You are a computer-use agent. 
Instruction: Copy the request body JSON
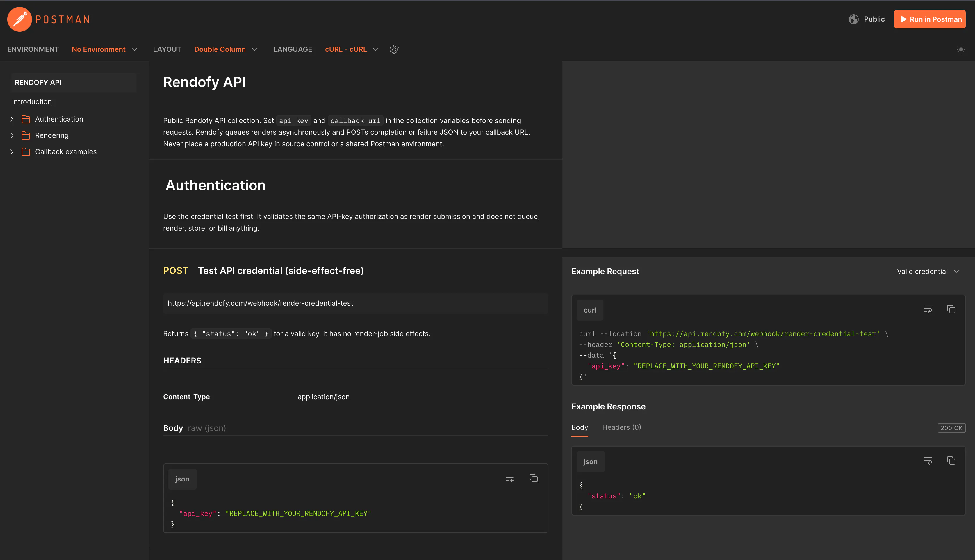pyautogui.click(x=534, y=478)
